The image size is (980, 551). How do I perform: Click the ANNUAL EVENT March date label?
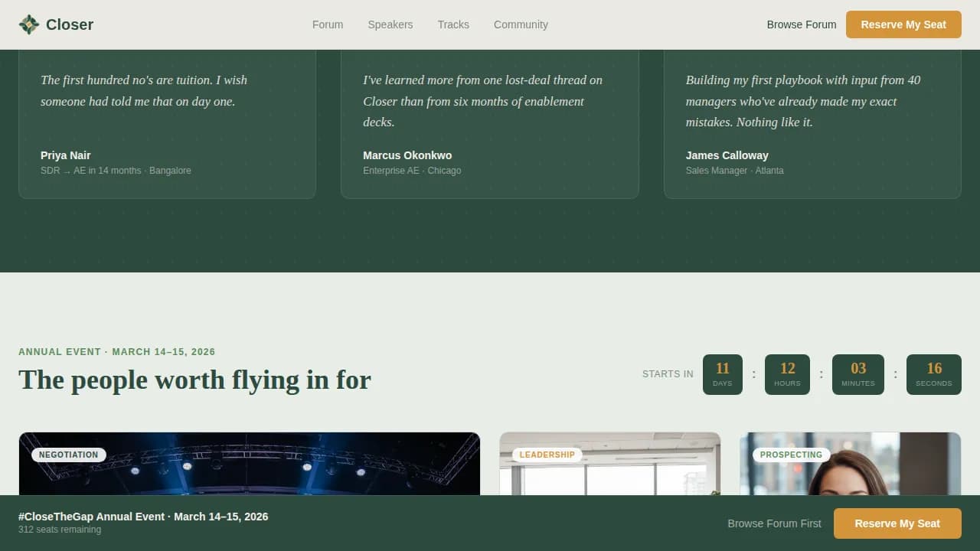(x=116, y=351)
